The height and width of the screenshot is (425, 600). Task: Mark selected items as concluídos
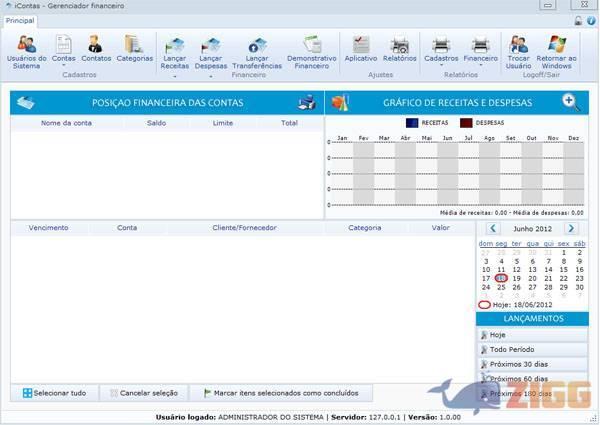[x=280, y=393]
